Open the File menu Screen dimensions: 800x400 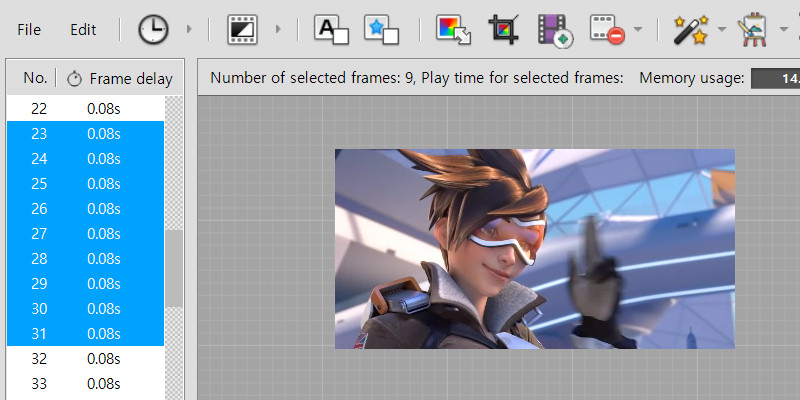point(29,30)
